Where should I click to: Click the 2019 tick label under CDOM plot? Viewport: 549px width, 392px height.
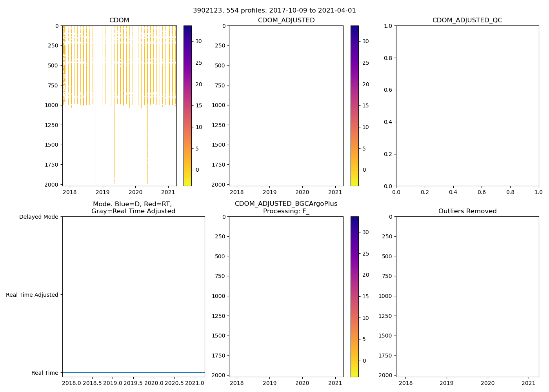click(103, 192)
